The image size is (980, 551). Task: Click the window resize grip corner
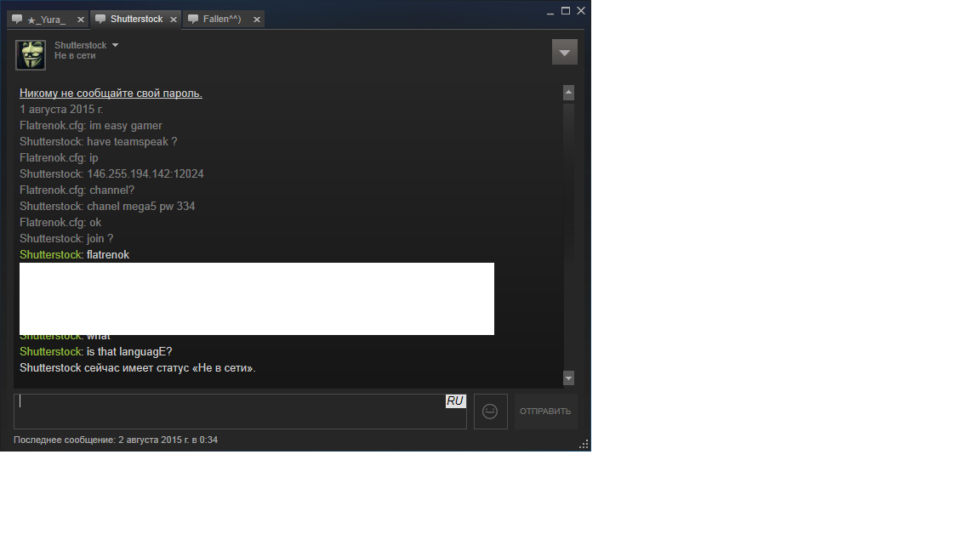point(584,444)
